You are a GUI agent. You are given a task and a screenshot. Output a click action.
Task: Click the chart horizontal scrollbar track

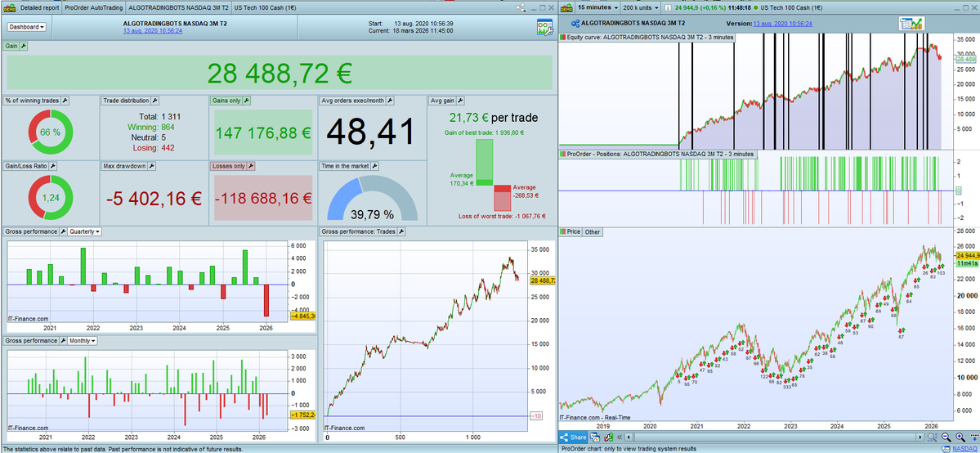click(775, 437)
